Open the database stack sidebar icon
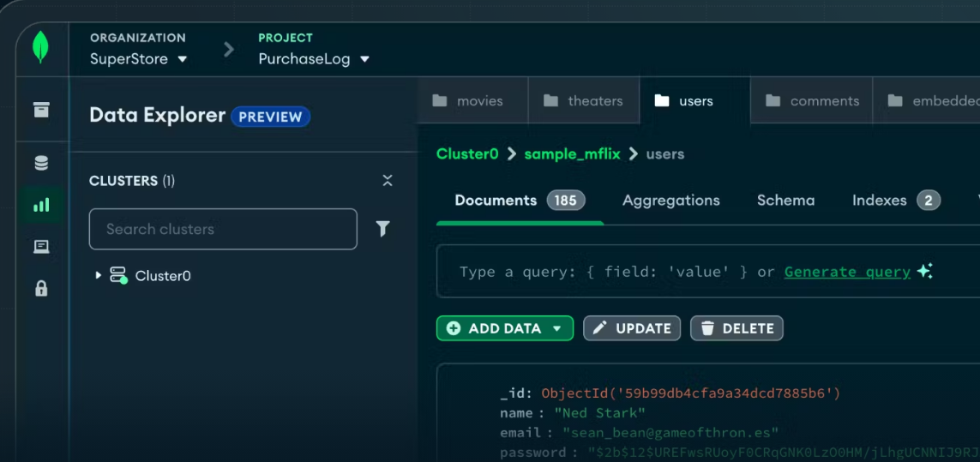Viewport: 980px width, 462px height. pos(41,163)
